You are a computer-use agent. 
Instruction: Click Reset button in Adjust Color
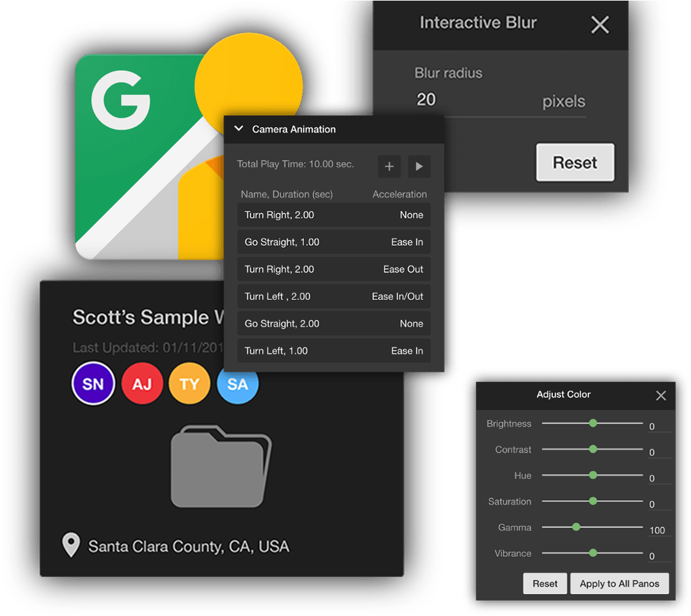click(545, 583)
